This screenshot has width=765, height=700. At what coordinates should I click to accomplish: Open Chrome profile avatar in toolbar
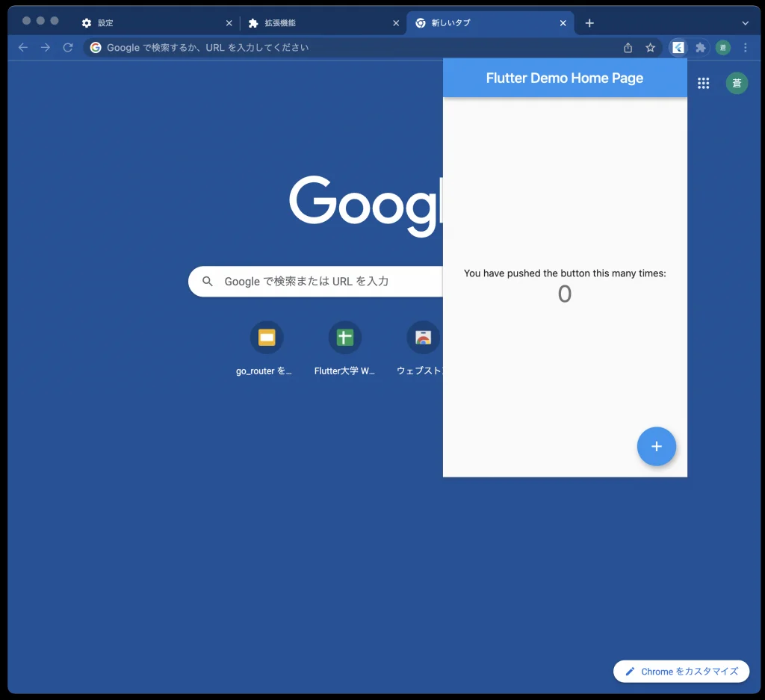723,48
